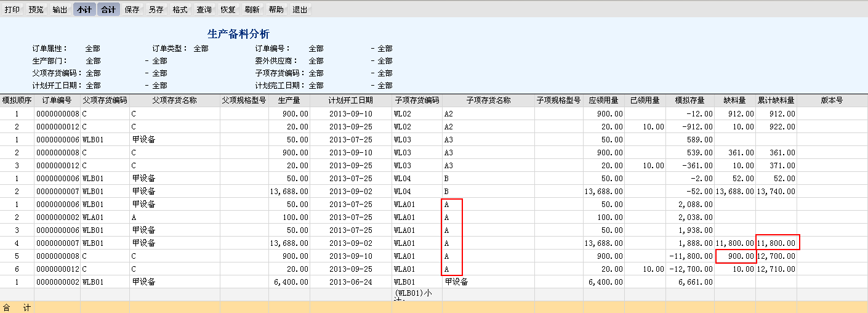This screenshot has width=868, height=313.
Task: Click 累计缺料量 cell 13,740.00
Action: pos(776,191)
